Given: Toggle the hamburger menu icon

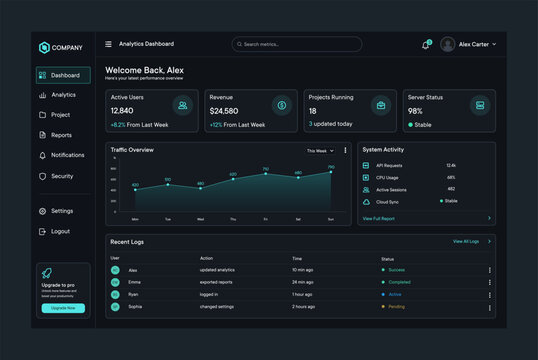Looking at the screenshot, I should coord(108,44).
